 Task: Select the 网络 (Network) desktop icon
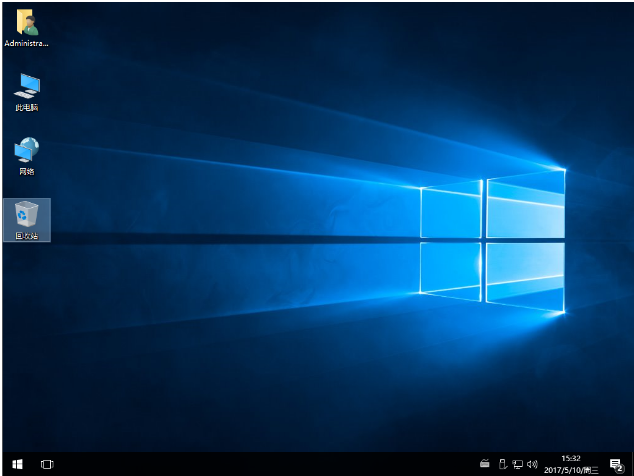pos(26,150)
